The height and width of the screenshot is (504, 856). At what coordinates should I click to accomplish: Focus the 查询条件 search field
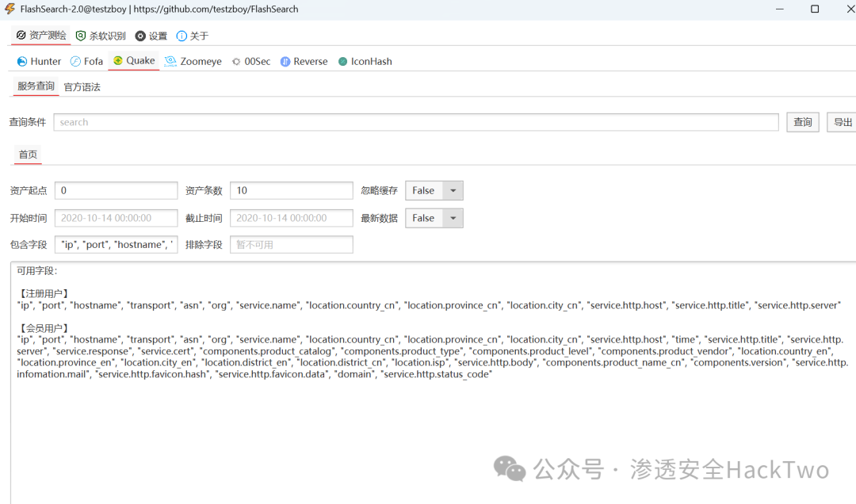[x=416, y=122]
